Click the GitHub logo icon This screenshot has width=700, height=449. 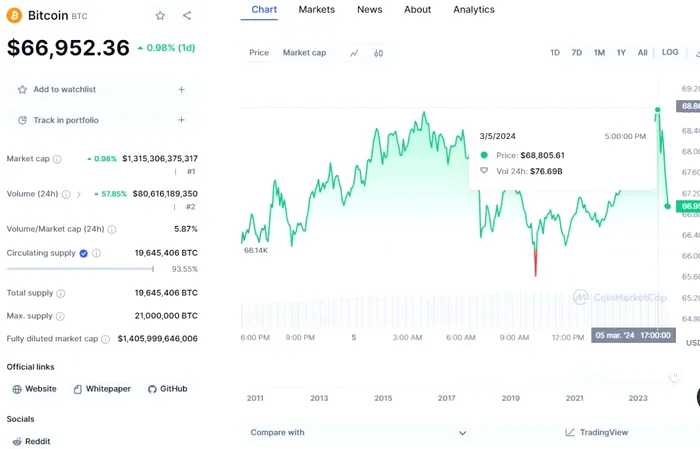(x=152, y=389)
